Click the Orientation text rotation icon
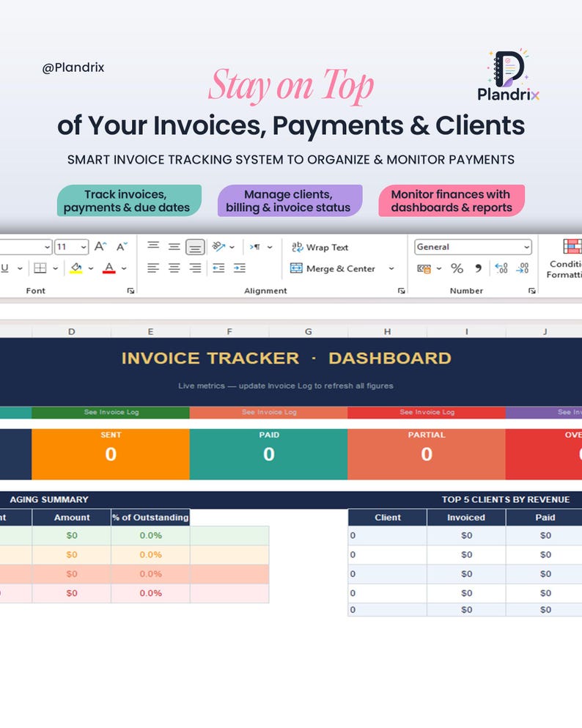 218,246
